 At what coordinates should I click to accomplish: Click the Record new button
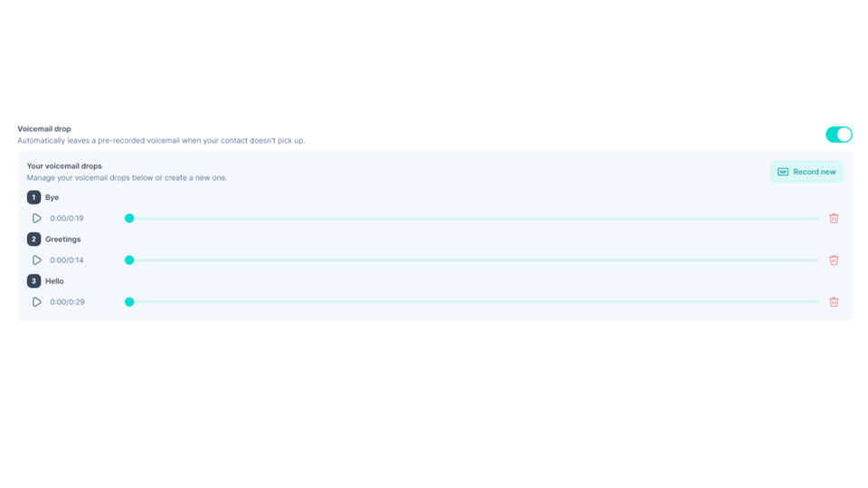pos(807,172)
